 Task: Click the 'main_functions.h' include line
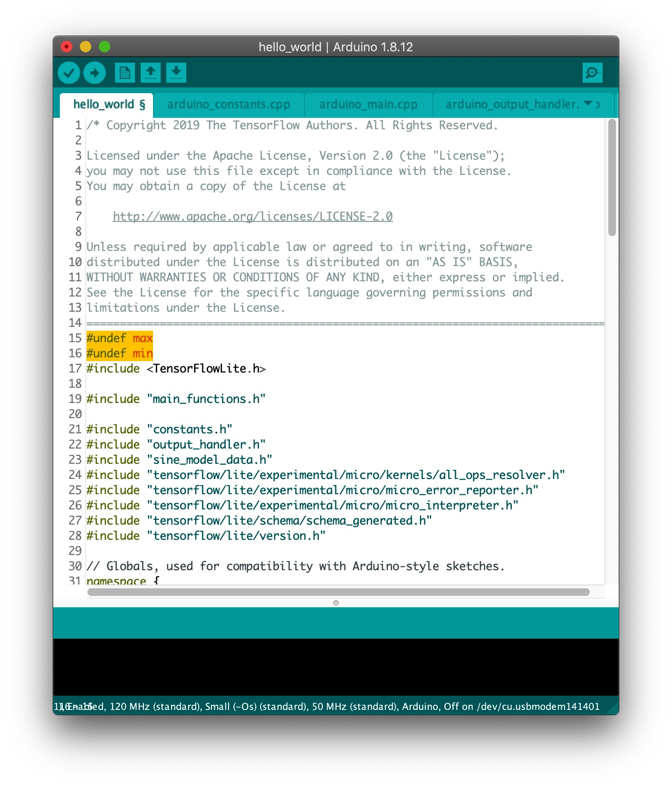pyautogui.click(x=176, y=399)
